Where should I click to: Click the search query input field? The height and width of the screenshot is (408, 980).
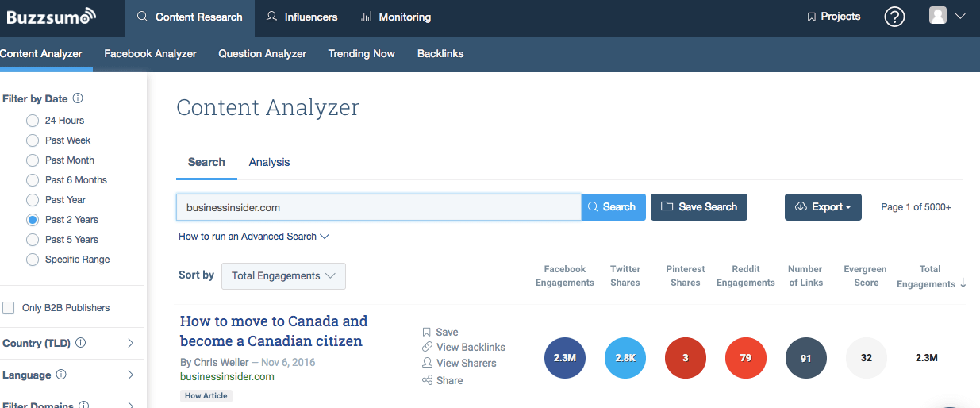click(x=379, y=207)
